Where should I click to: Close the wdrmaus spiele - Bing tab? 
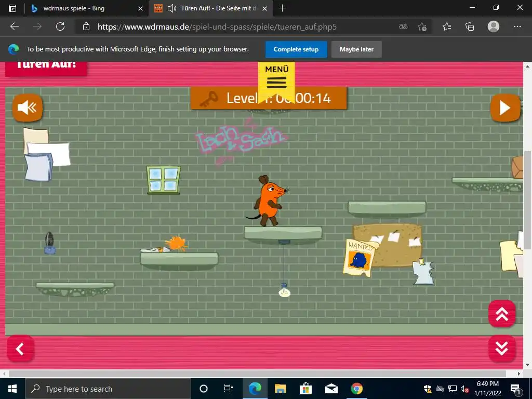(x=140, y=8)
